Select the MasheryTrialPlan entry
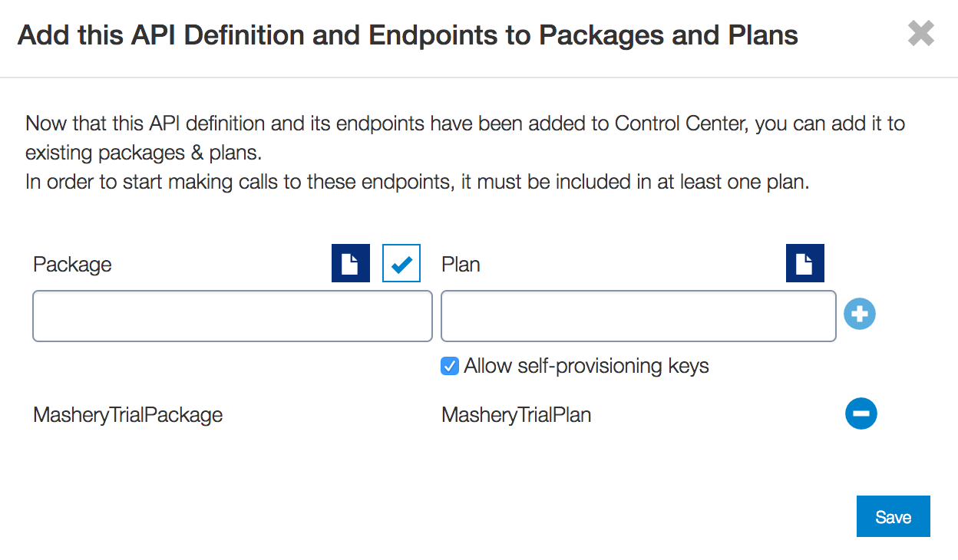The width and height of the screenshot is (958, 560). click(517, 415)
